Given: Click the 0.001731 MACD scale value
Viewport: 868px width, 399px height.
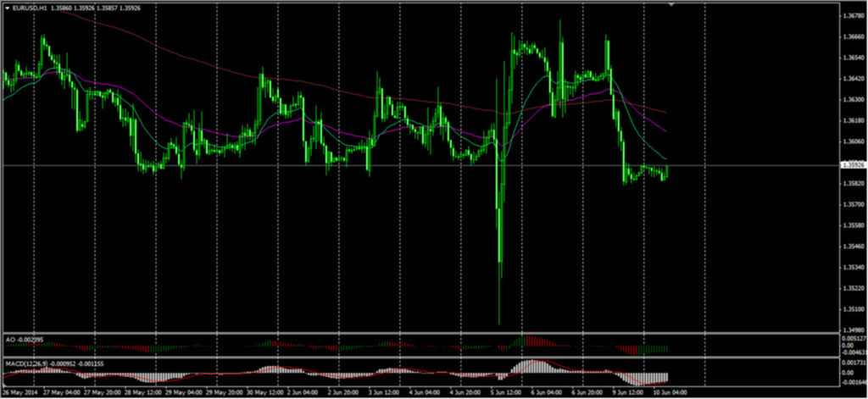Looking at the screenshot, I should (x=850, y=362).
